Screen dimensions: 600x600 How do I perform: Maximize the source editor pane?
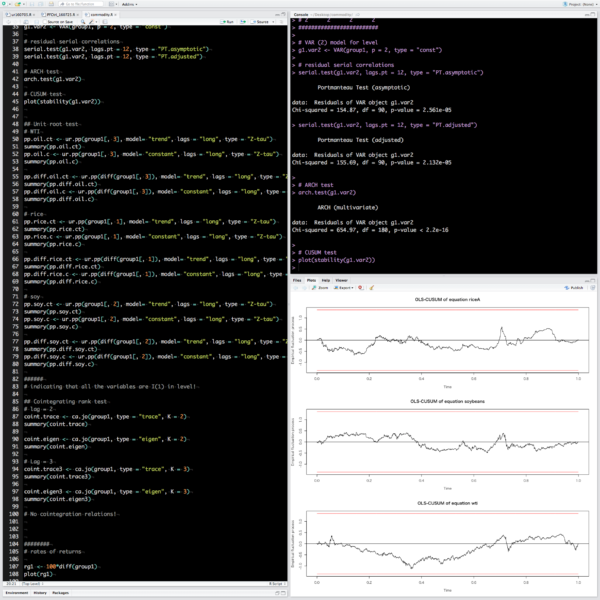click(284, 15)
